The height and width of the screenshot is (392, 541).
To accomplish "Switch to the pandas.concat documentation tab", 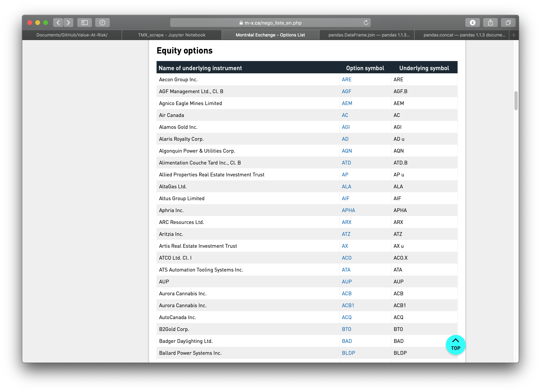I will coord(464,35).
